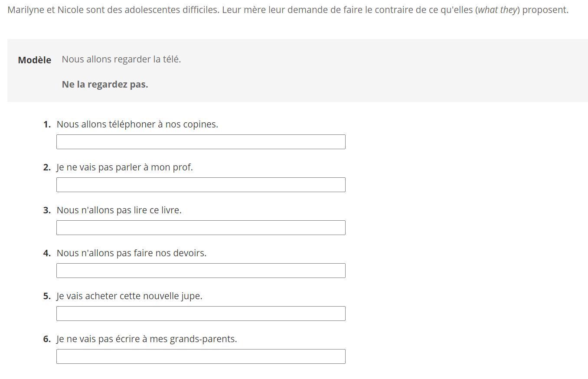Focus the answer box under question 2
The width and height of the screenshot is (588, 379).
[x=201, y=185]
